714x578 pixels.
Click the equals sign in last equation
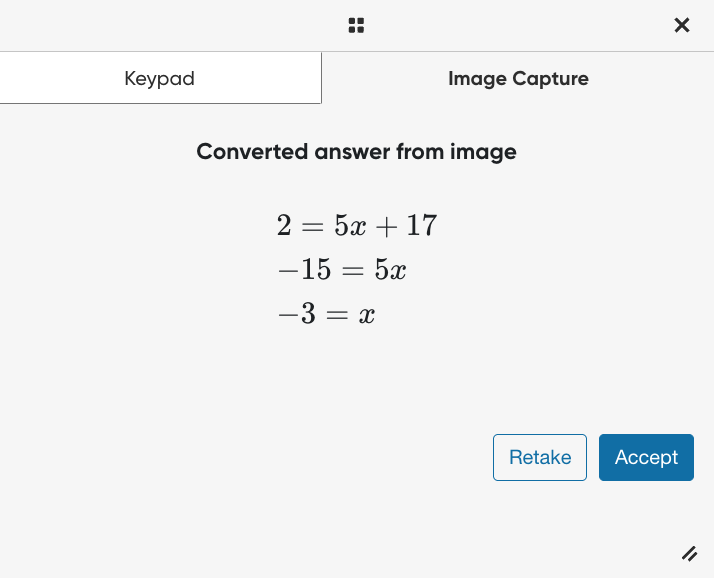click(337, 314)
